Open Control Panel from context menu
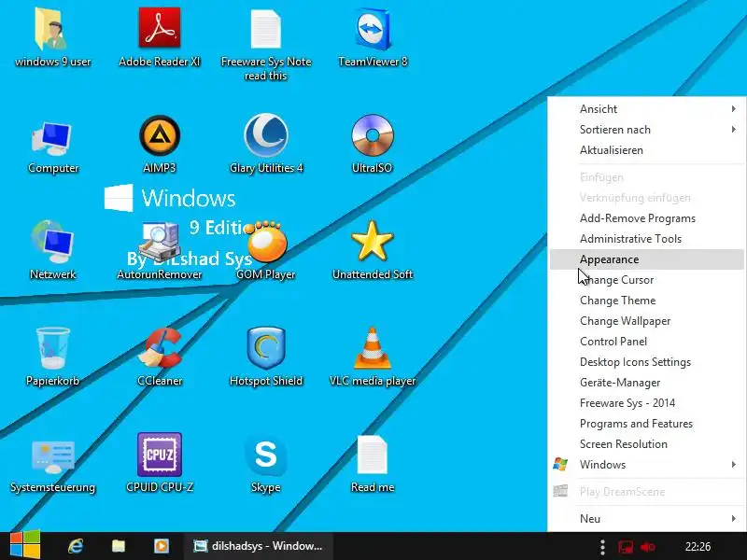747x560 pixels. point(646,341)
